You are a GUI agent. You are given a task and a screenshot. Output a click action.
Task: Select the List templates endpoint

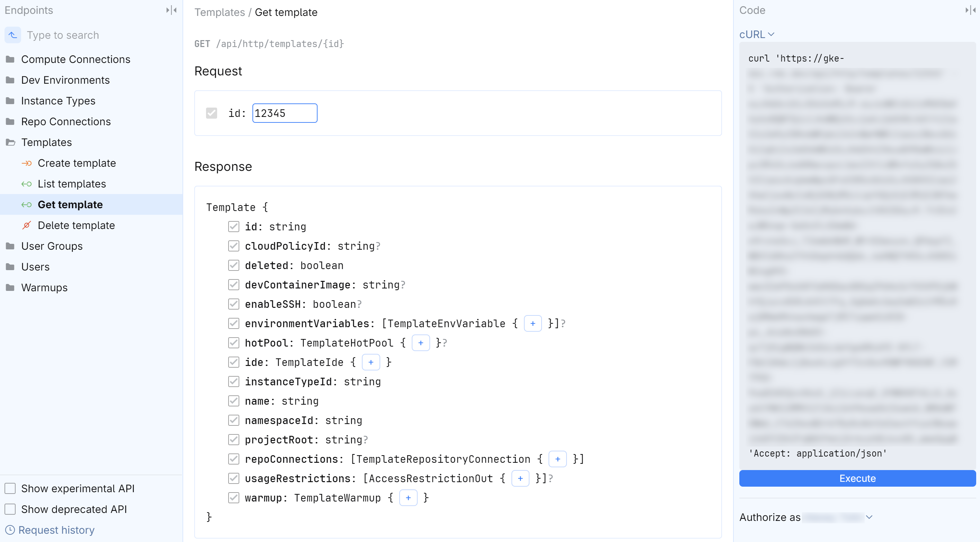pyautogui.click(x=72, y=184)
